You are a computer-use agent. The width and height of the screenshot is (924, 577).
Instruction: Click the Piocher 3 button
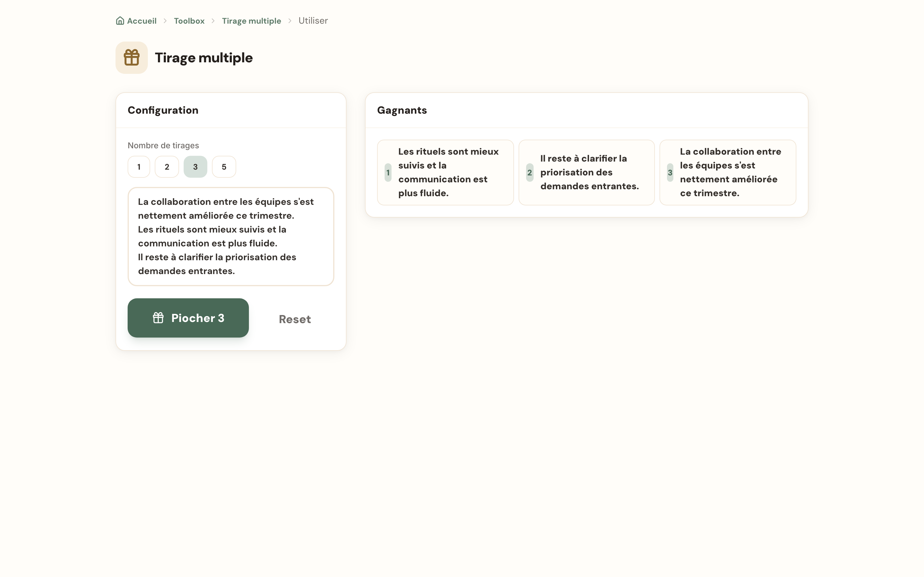[x=188, y=318]
